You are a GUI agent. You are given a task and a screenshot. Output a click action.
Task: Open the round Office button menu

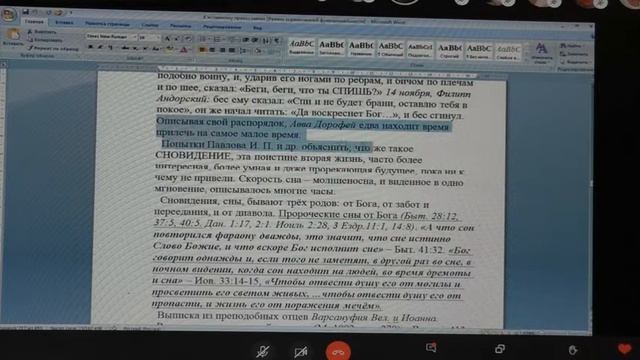9,14
